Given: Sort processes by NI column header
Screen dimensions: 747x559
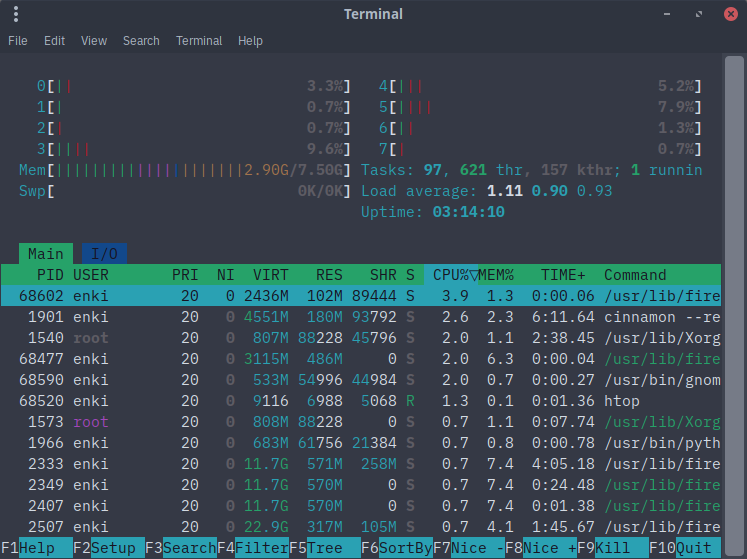Looking at the screenshot, I should 225,275.
